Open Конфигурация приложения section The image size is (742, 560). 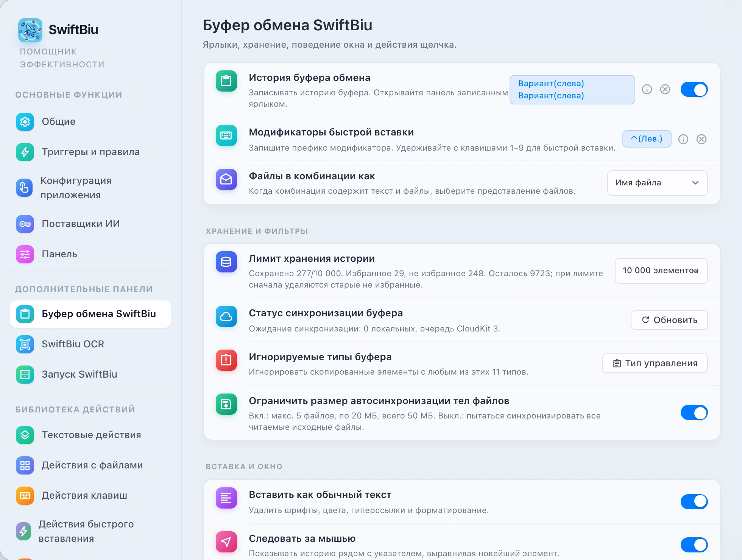pyautogui.click(x=90, y=188)
